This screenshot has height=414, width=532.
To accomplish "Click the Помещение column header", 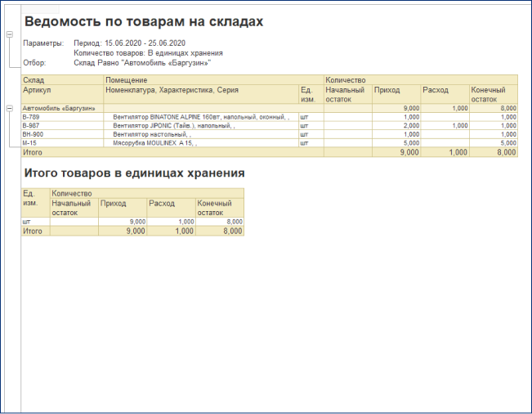I will coord(214,80).
